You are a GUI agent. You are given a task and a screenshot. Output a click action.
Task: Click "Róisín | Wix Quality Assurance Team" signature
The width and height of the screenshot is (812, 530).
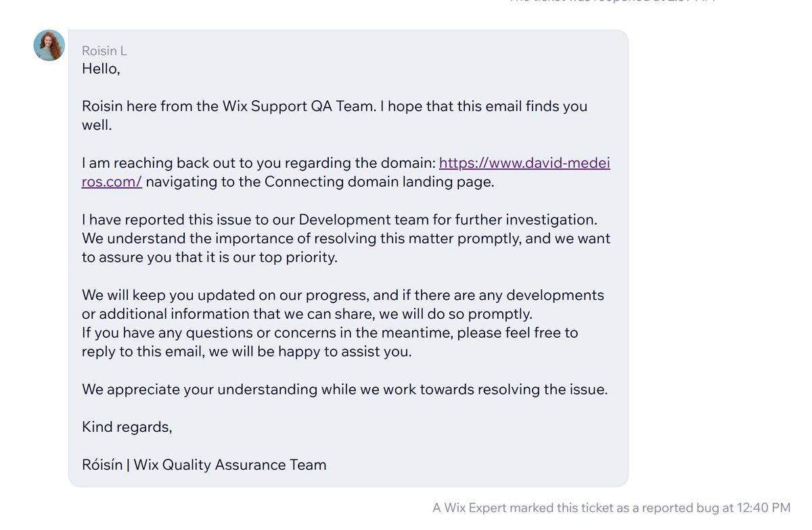click(204, 465)
